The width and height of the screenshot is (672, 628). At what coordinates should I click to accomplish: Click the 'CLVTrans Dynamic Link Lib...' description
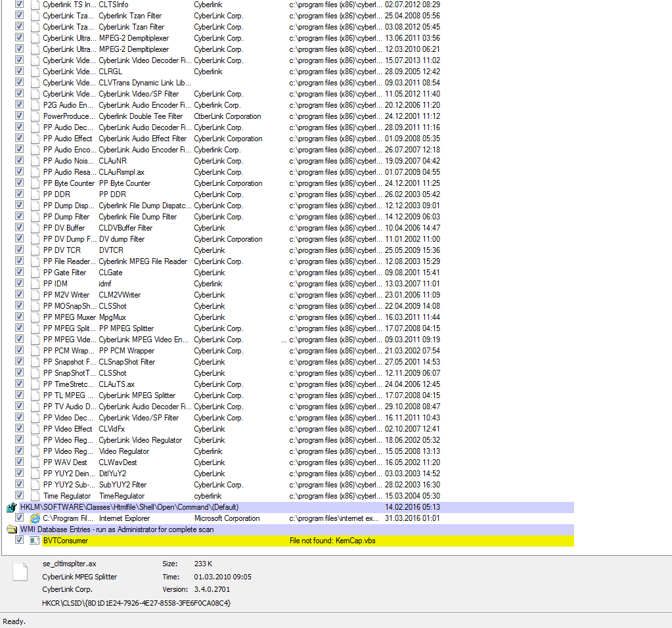pyautogui.click(x=145, y=83)
